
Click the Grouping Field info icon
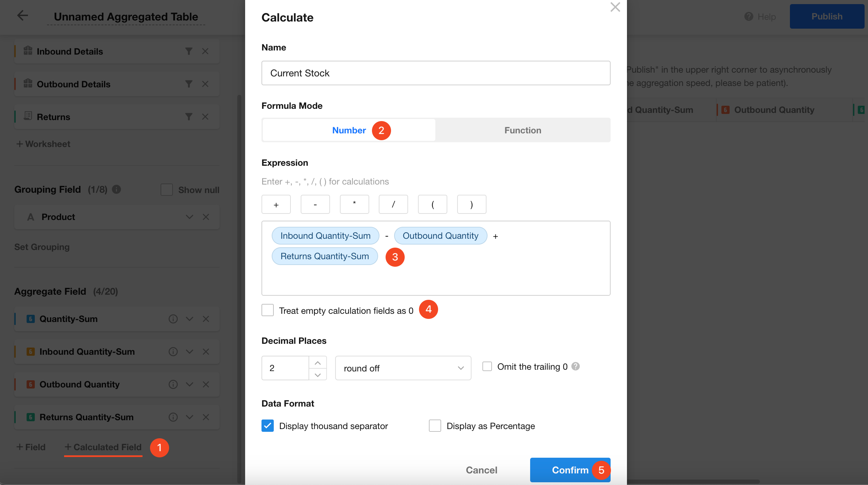pyautogui.click(x=116, y=189)
